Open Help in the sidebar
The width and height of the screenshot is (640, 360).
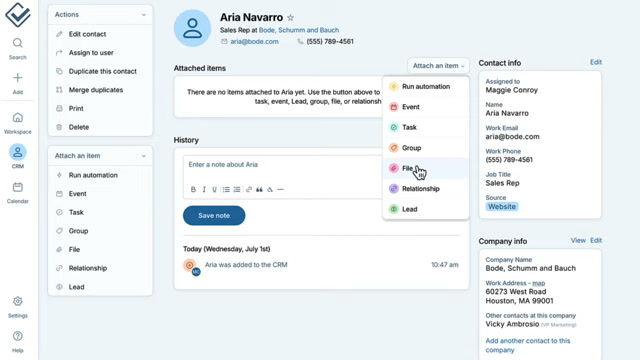[18, 342]
